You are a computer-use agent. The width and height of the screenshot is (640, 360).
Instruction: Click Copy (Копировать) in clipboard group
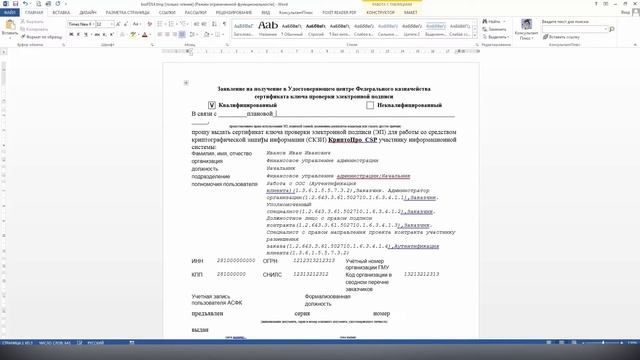(34, 29)
